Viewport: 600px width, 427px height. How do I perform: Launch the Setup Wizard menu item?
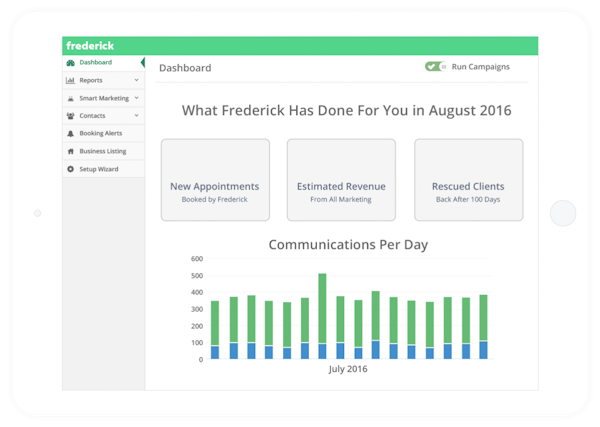tap(103, 169)
